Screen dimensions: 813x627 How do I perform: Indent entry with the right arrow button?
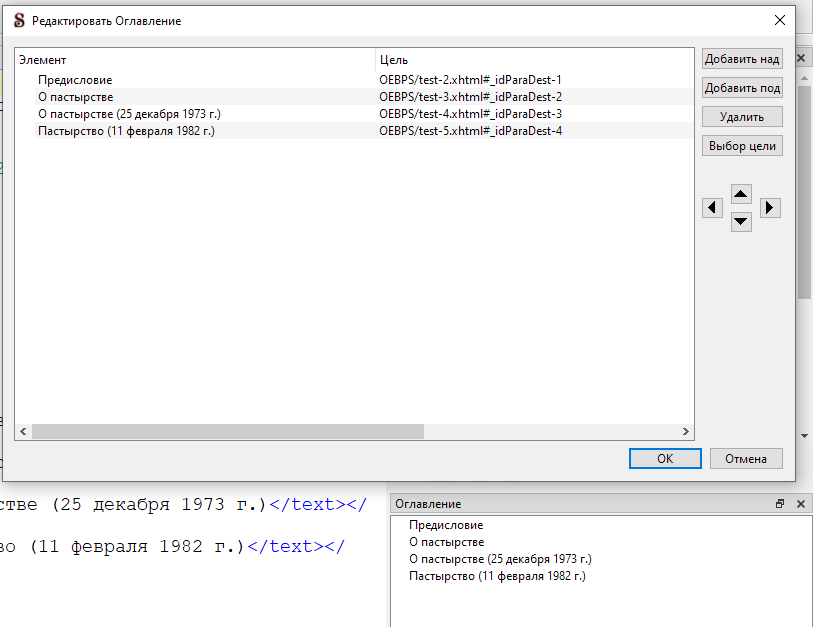click(770, 208)
